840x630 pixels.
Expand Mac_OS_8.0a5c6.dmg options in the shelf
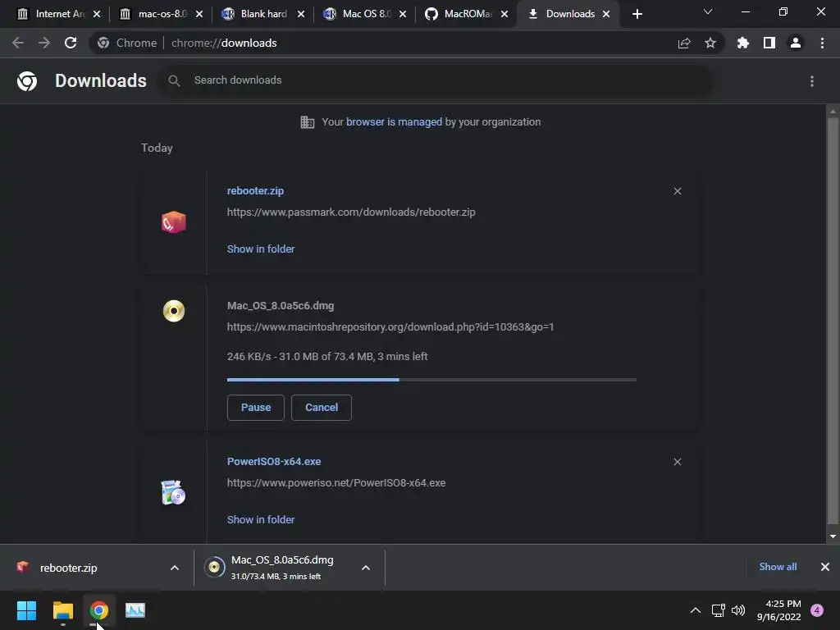pos(365,568)
